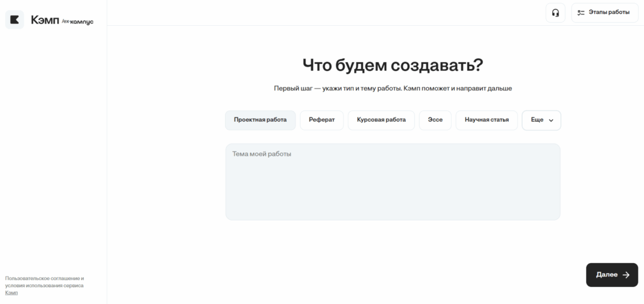Click the Первый шаг subtitle text
Image resolution: width=644 pixels, height=304 pixels.
pyautogui.click(x=392, y=89)
